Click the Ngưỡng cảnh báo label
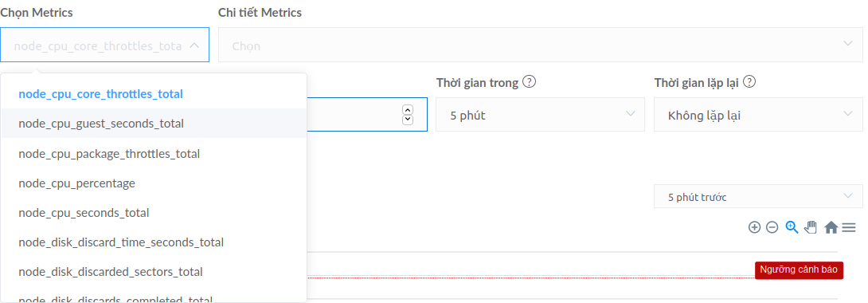Image resolution: width=868 pixels, height=303 pixels. click(x=799, y=270)
